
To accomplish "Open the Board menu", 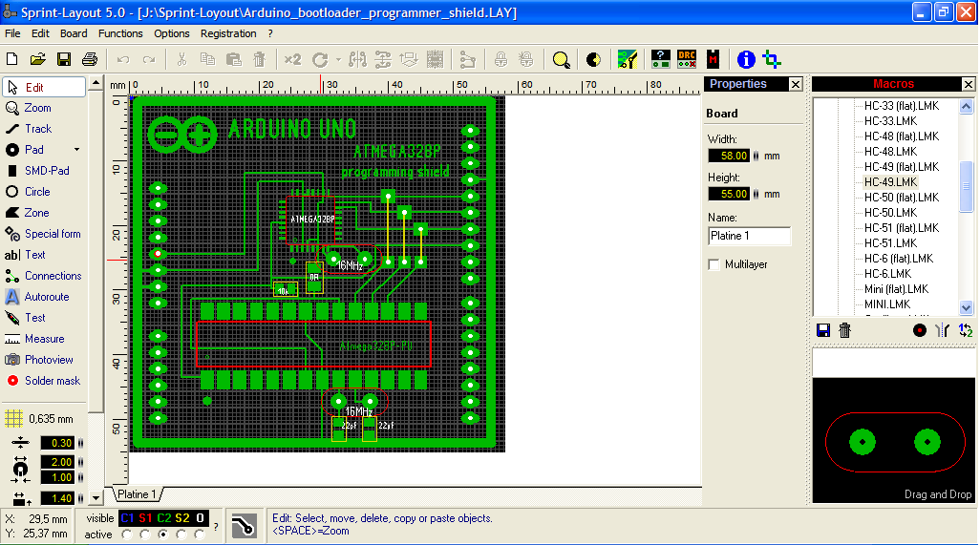I will [74, 33].
